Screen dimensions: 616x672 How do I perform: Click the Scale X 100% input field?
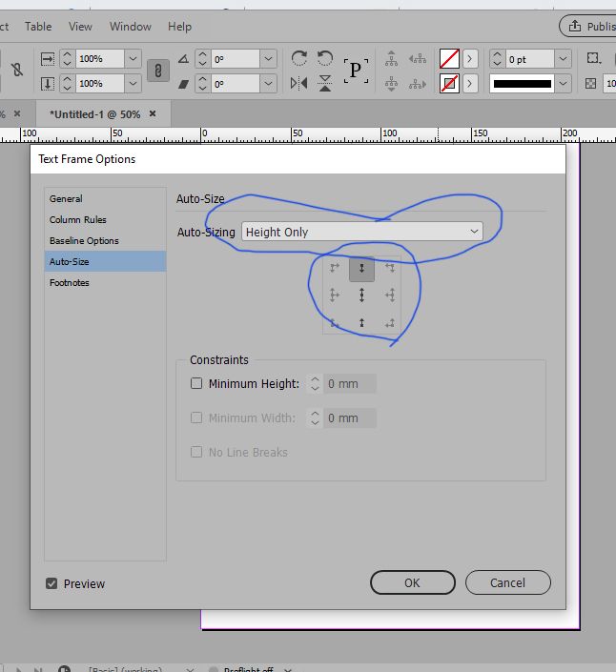[x=100, y=59]
